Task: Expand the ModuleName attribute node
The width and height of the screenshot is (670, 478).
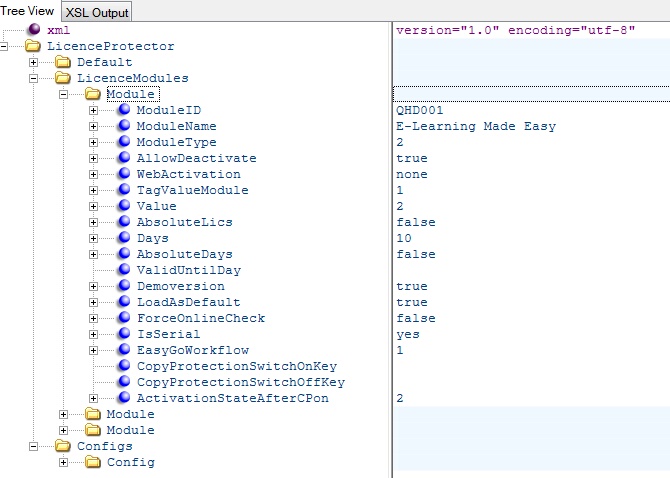Action: click(94, 126)
